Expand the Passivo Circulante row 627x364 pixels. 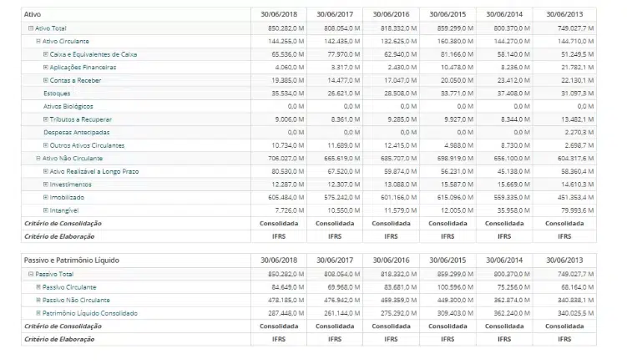(38, 287)
